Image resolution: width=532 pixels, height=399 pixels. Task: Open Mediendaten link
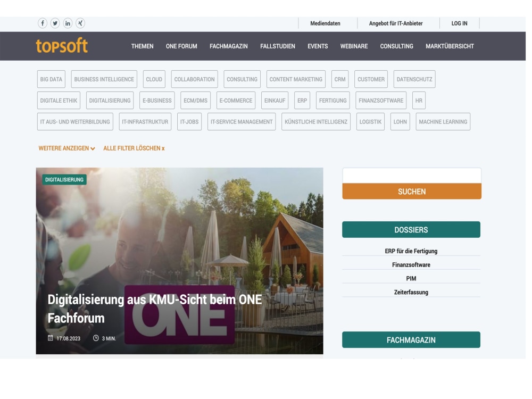tap(325, 23)
